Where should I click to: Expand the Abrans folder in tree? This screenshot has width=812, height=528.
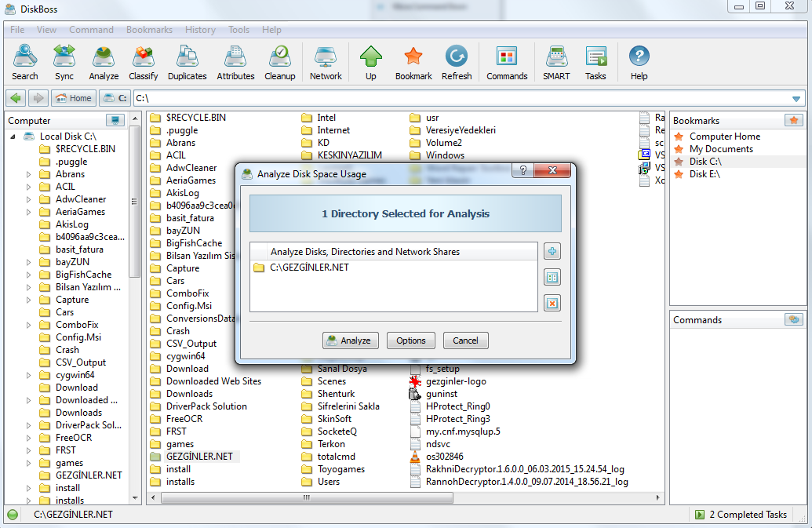(x=29, y=174)
